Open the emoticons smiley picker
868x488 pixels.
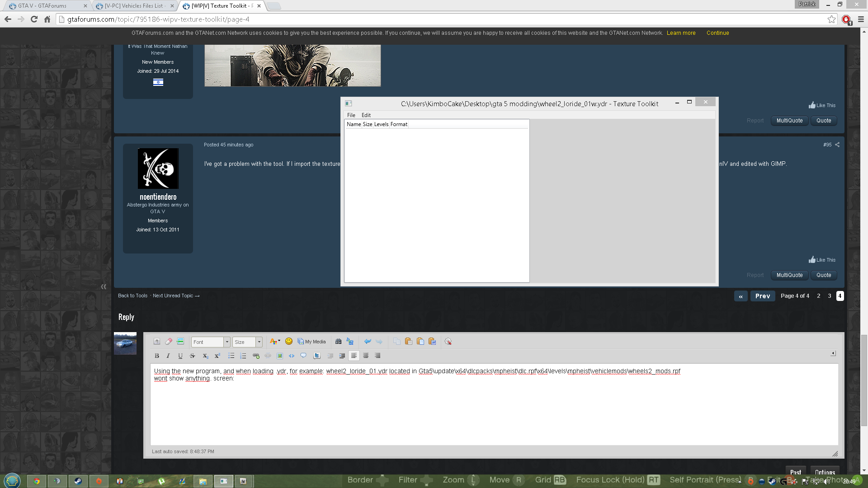[289, 342]
